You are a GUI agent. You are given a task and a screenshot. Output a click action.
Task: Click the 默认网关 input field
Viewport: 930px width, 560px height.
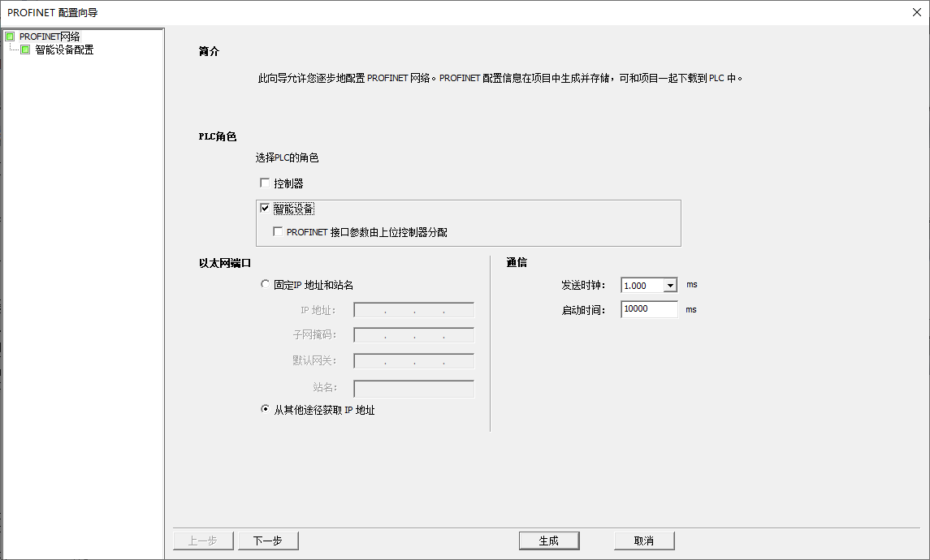pyautogui.click(x=413, y=360)
